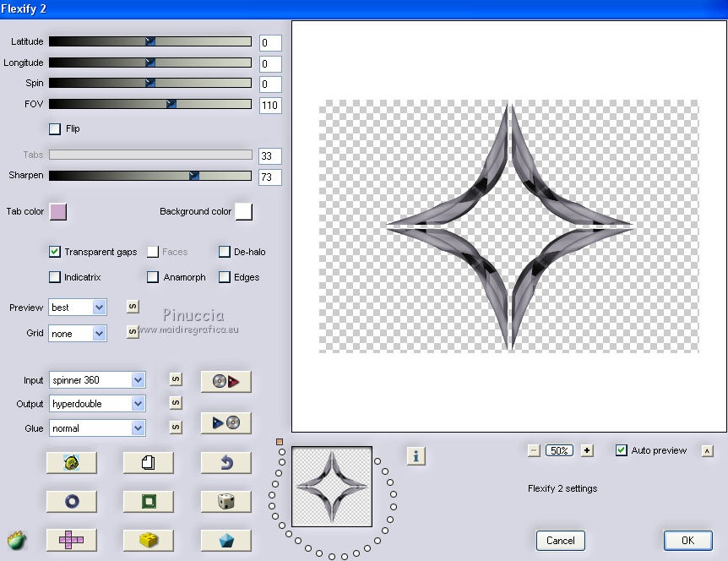Viewport: 728px width, 561px height.
Task: Pick the Background color swatch
Action: tap(244, 211)
